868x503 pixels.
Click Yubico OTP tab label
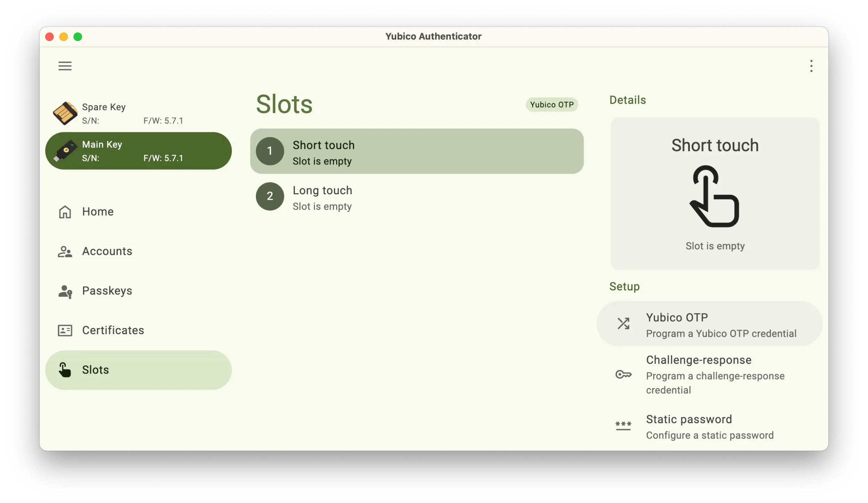coord(551,105)
